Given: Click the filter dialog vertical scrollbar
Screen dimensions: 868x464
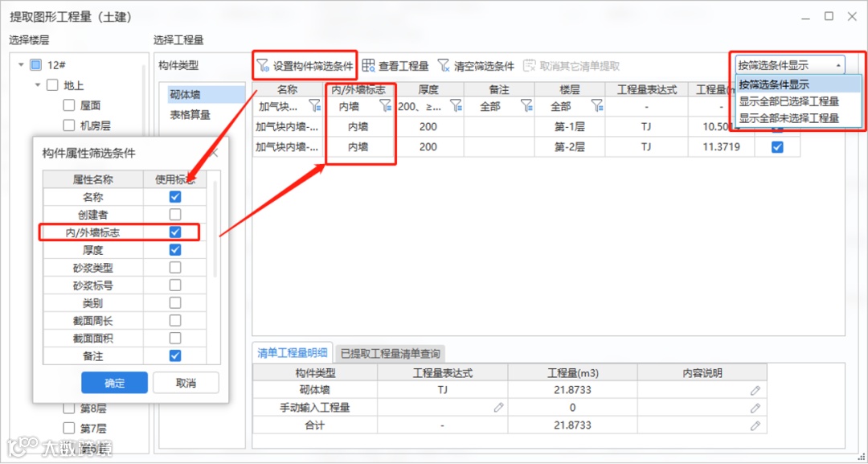Looking at the screenshot, I should tap(215, 230).
